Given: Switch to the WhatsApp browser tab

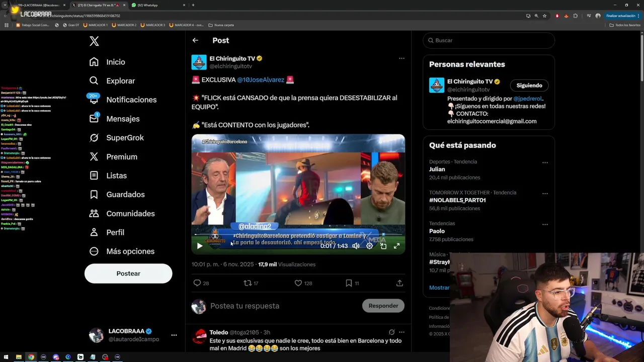Looking at the screenshot, I should 157,5.
